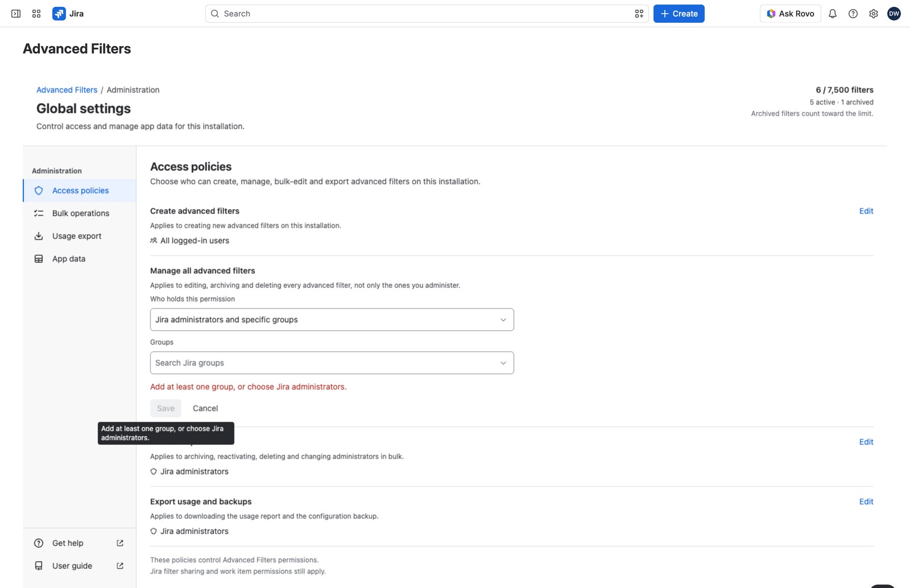This screenshot has height=588, width=910.
Task: Click the red 'Add at least one group' error
Action: tap(249, 387)
